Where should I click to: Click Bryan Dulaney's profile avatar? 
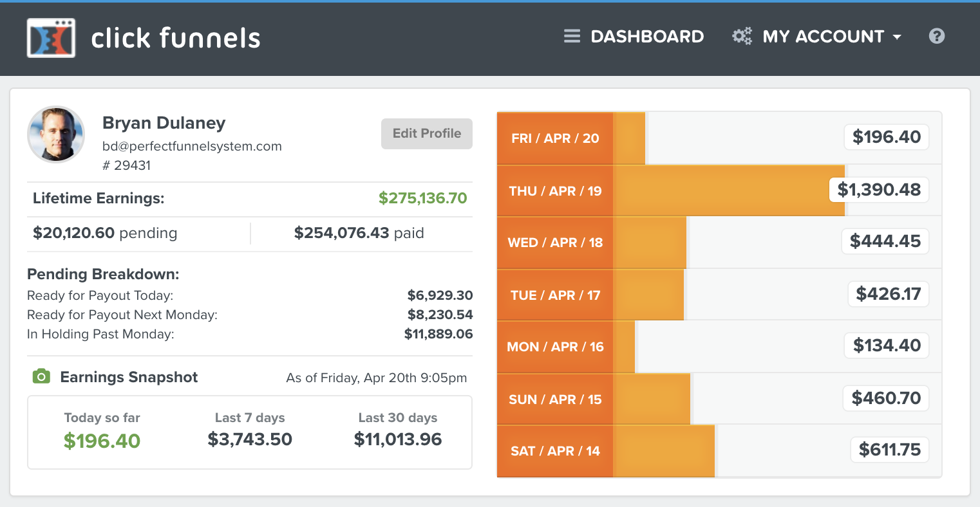tap(56, 134)
